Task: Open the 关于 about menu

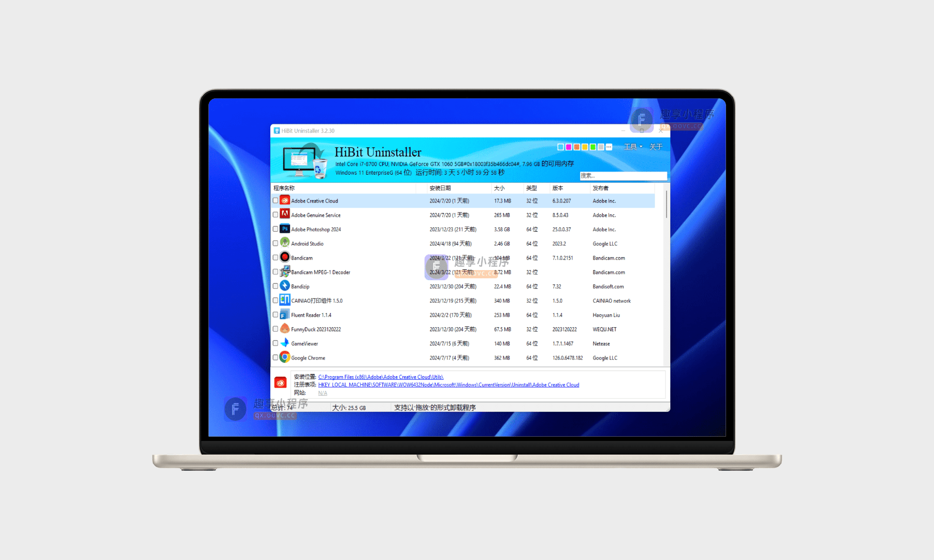Action: (x=656, y=147)
